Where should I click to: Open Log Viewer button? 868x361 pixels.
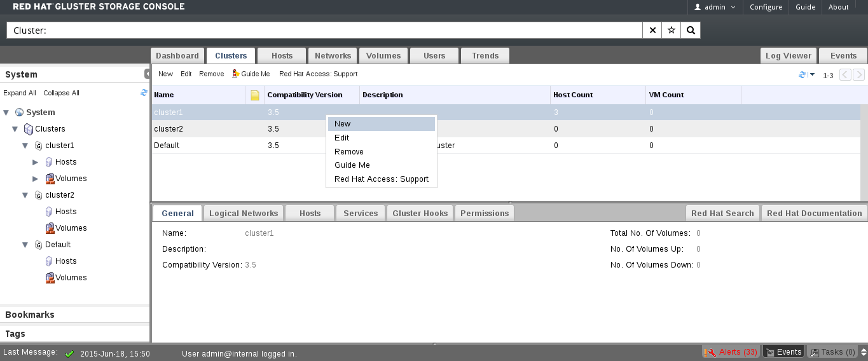[789, 56]
